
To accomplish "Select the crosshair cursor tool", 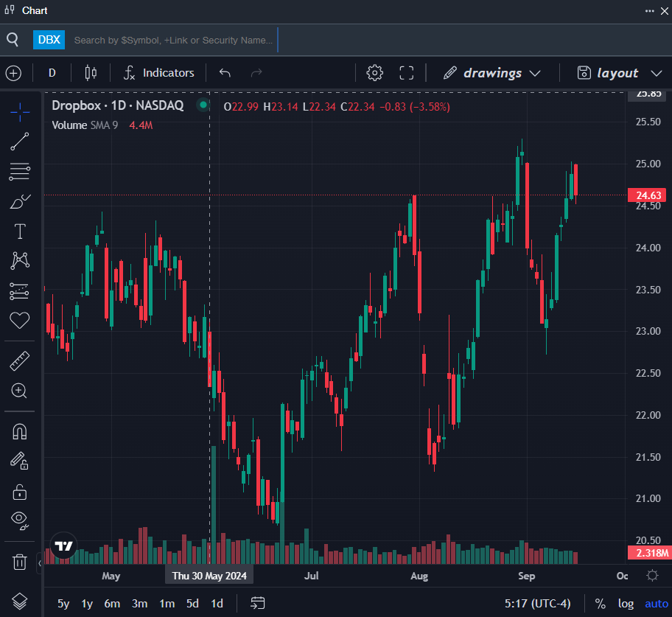I will click(x=20, y=112).
